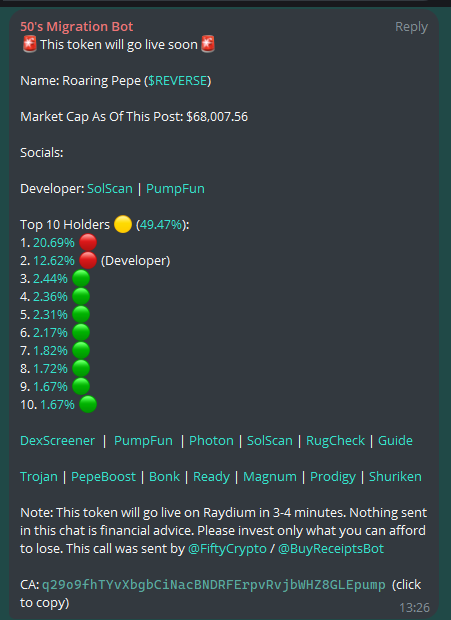
Task: Open holder 7 link showing 1.82%
Action: coord(50,351)
